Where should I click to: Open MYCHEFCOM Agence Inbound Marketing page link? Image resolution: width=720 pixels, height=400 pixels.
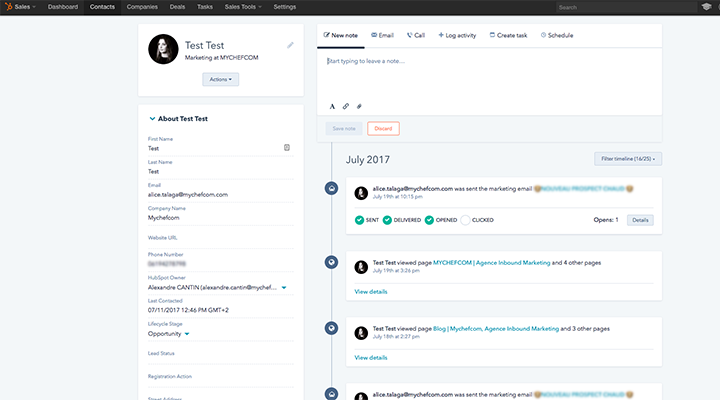tap(491, 263)
